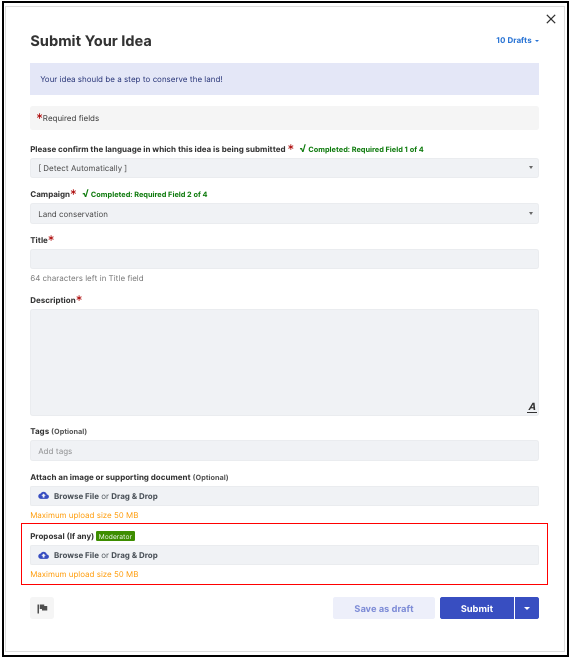569x659 pixels.
Task: Click the Moderator badge next to Proposal
Action: pyautogui.click(x=116, y=536)
